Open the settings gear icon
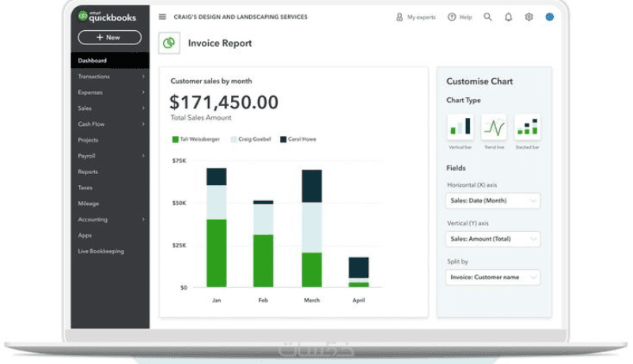 pyautogui.click(x=529, y=17)
